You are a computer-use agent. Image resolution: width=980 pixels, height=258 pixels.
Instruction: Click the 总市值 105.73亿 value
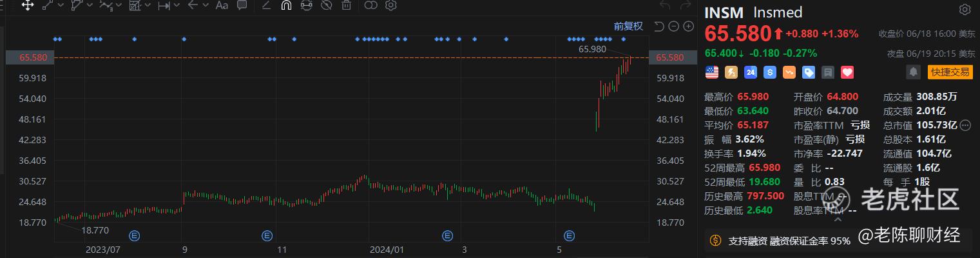937,125
